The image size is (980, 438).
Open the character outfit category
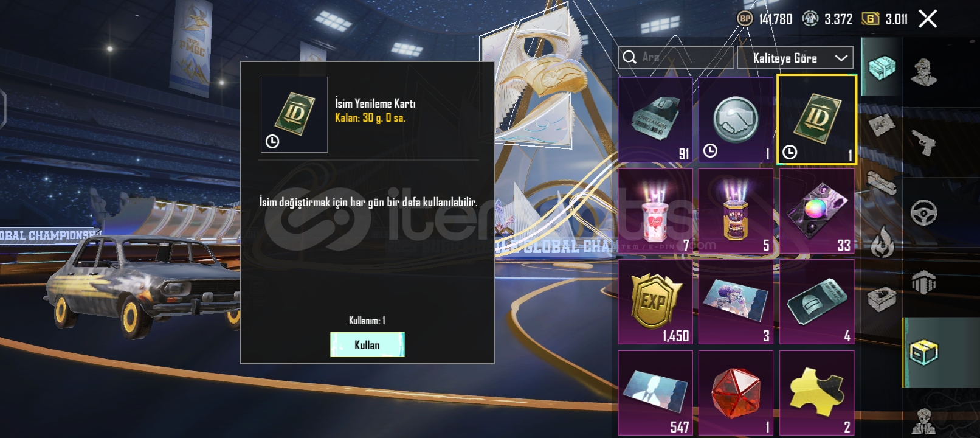coord(923,72)
